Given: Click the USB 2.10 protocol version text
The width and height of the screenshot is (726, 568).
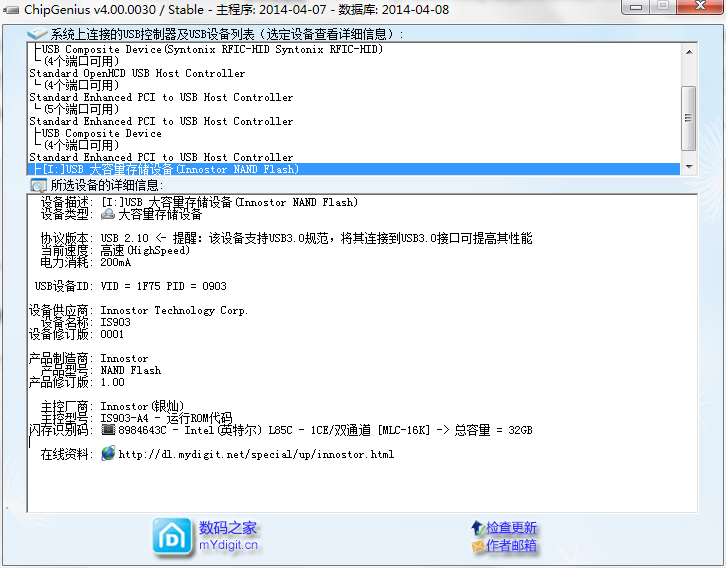Looking at the screenshot, I should click(x=125, y=238).
